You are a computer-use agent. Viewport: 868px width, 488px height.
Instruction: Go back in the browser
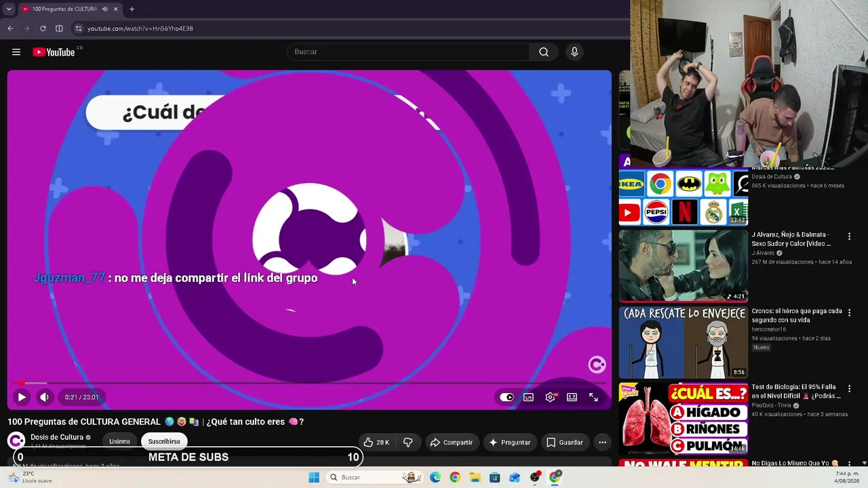coord(10,28)
